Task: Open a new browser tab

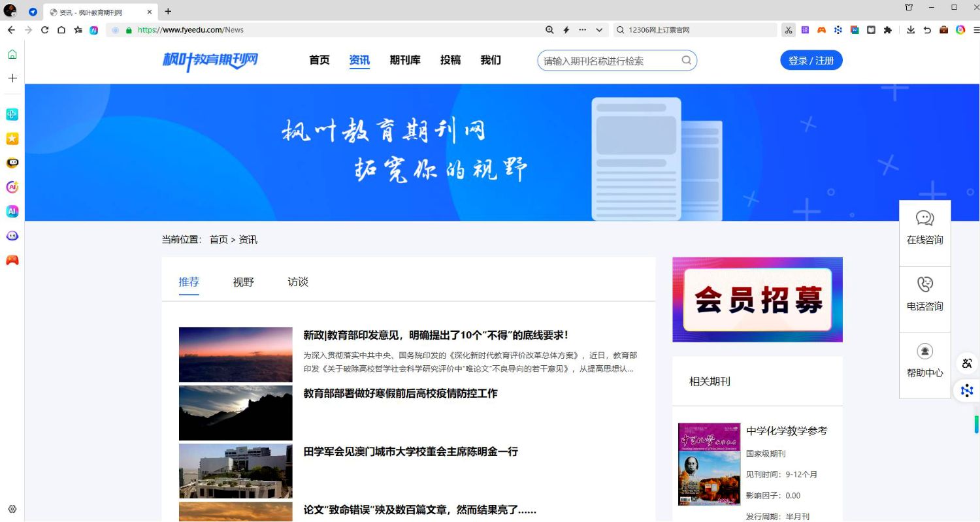Action: [x=168, y=11]
